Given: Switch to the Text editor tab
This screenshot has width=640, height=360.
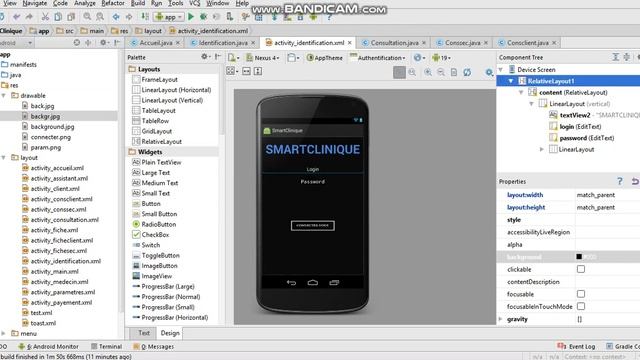Looking at the screenshot, I should tap(144, 333).
